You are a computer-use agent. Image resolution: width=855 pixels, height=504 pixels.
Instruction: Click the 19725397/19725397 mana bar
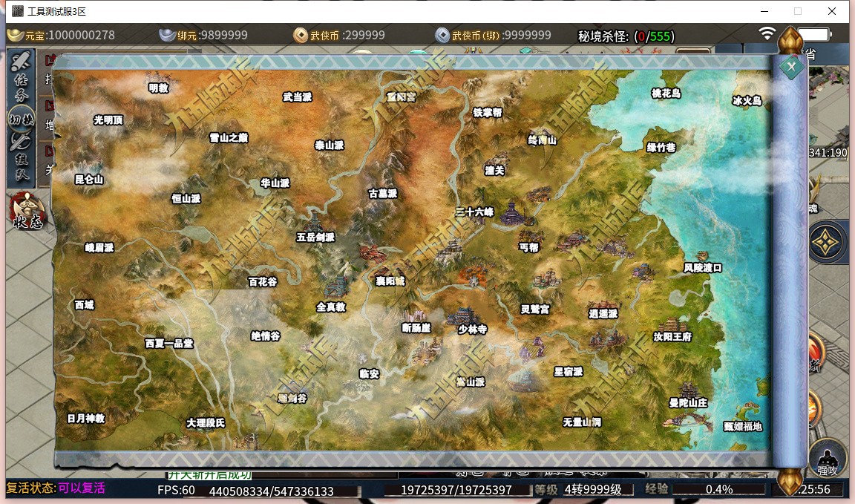pyautogui.click(x=456, y=490)
